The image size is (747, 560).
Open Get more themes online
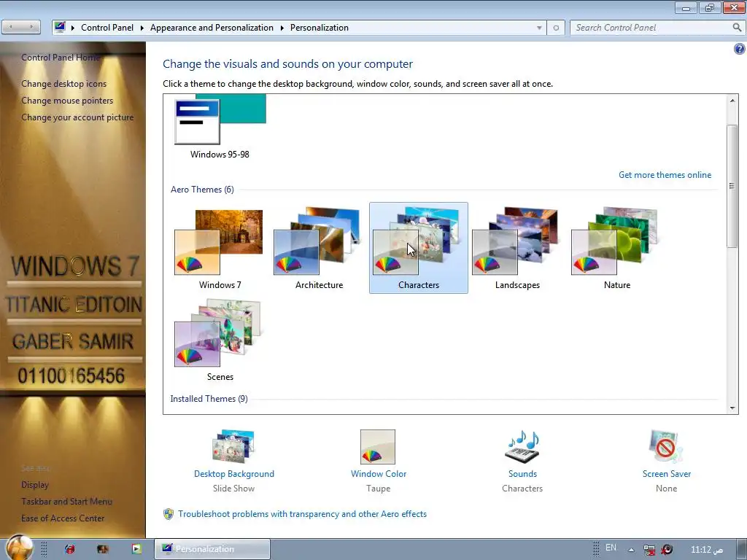[665, 175]
